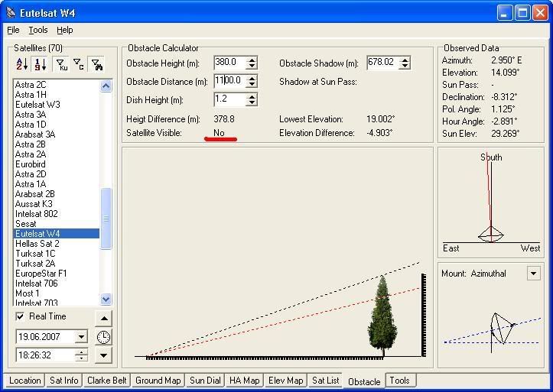Click the date field 19.06.2007
The image size is (553, 392).
click(x=45, y=337)
